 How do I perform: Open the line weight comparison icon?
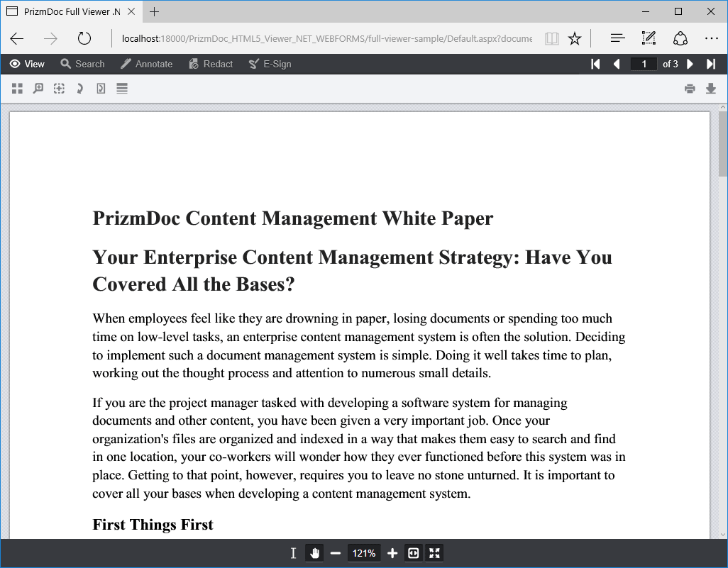(x=121, y=89)
